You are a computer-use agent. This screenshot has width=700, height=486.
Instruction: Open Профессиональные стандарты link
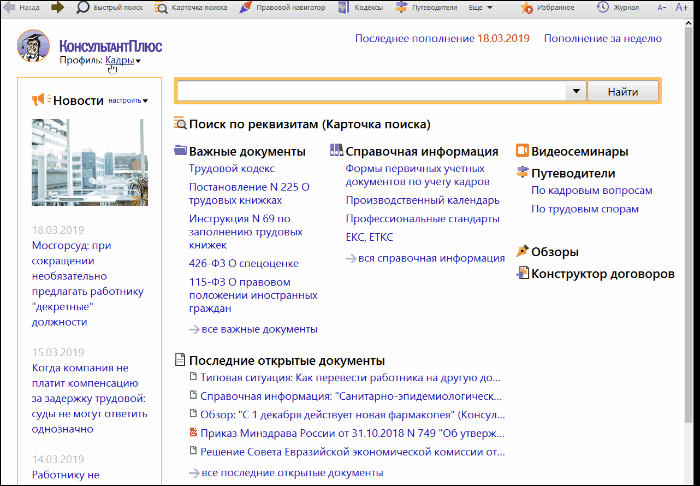coord(422,219)
